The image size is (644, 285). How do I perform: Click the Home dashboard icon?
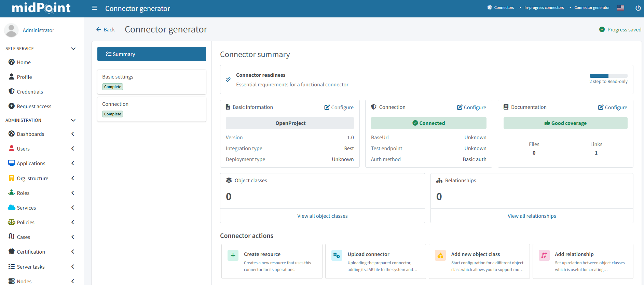coord(12,62)
